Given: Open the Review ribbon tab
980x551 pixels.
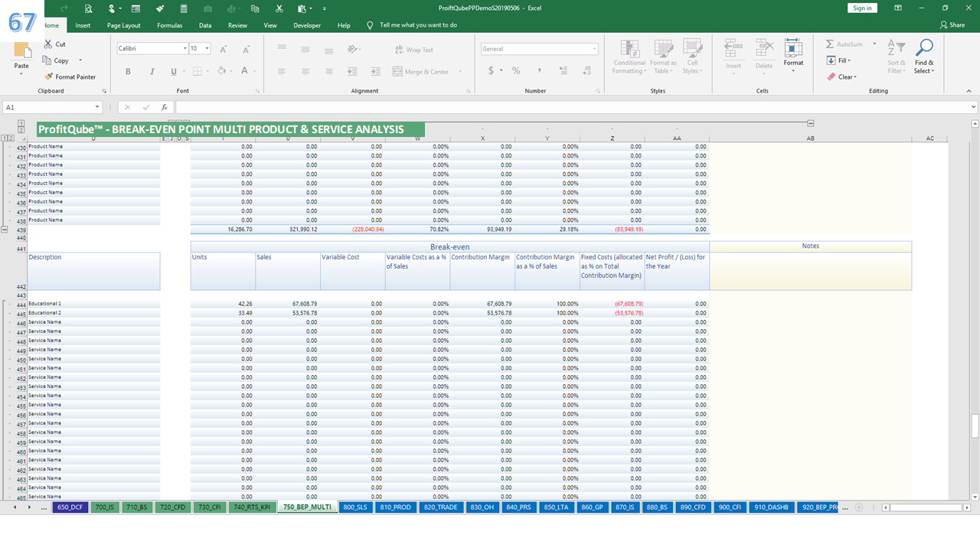Looking at the screenshot, I should (x=237, y=25).
